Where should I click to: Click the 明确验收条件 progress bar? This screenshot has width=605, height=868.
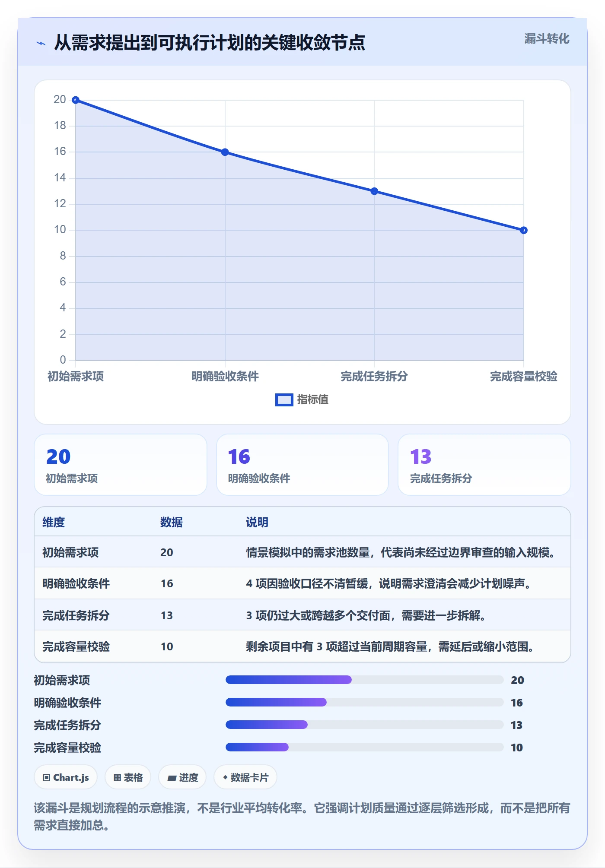coord(365,702)
